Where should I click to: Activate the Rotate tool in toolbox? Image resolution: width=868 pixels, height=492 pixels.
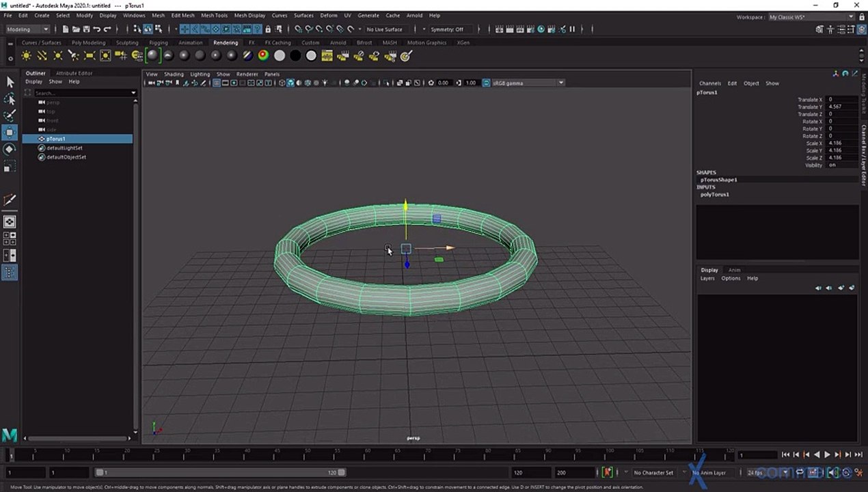coord(10,149)
